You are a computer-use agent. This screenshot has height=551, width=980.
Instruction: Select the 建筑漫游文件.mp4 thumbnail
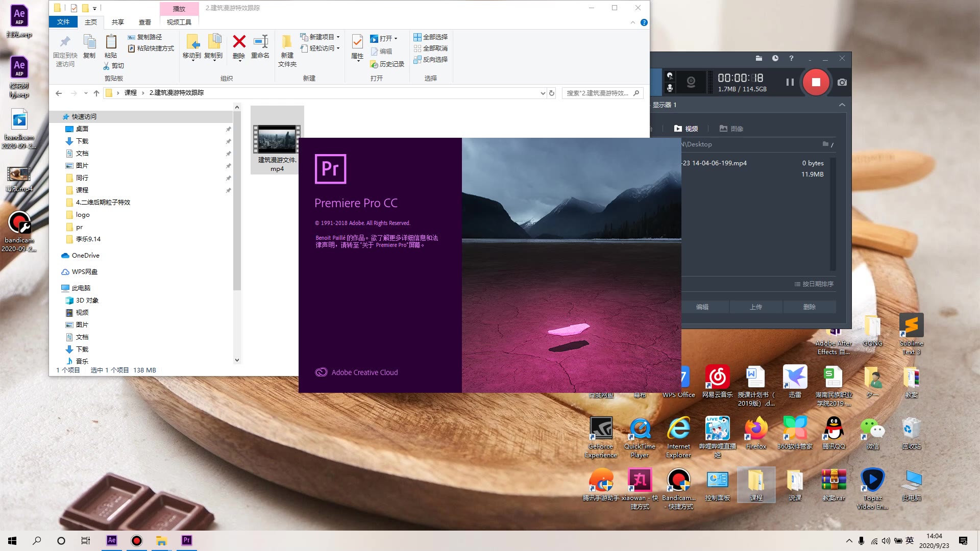click(x=277, y=140)
